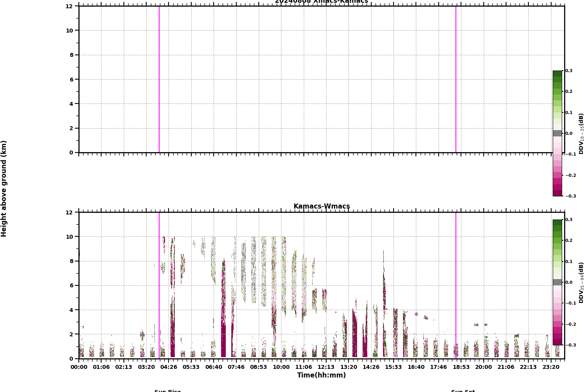
Task: Select the 14:26 time tick label
Action: pos(371,367)
